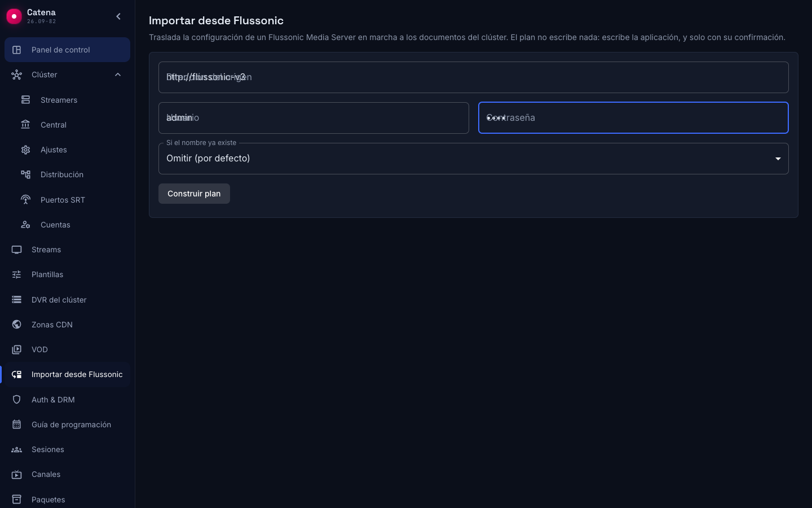Image resolution: width=812 pixels, height=508 pixels.
Task: Navigate to Zonas CDN
Action: coord(67,325)
